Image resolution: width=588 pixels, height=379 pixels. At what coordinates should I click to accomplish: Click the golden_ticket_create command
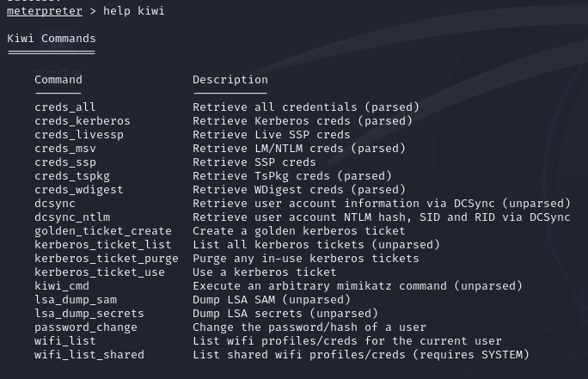pyautogui.click(x=103, y=231)
